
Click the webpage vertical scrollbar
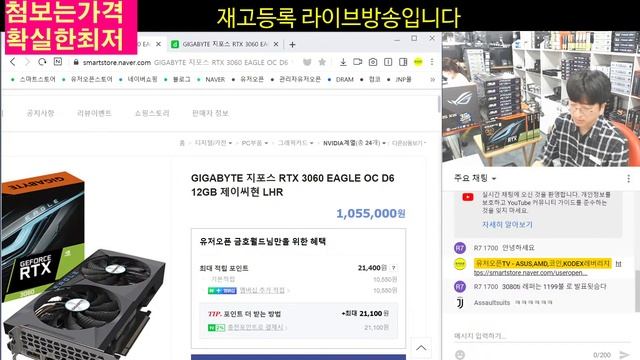click(x=439, y=104)
